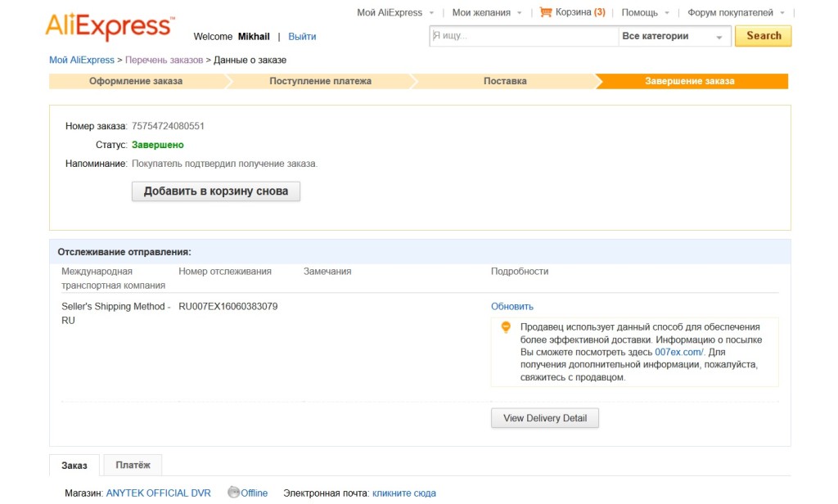Click the Подробности column header
The image size is (838, 504).
(520, 272)
